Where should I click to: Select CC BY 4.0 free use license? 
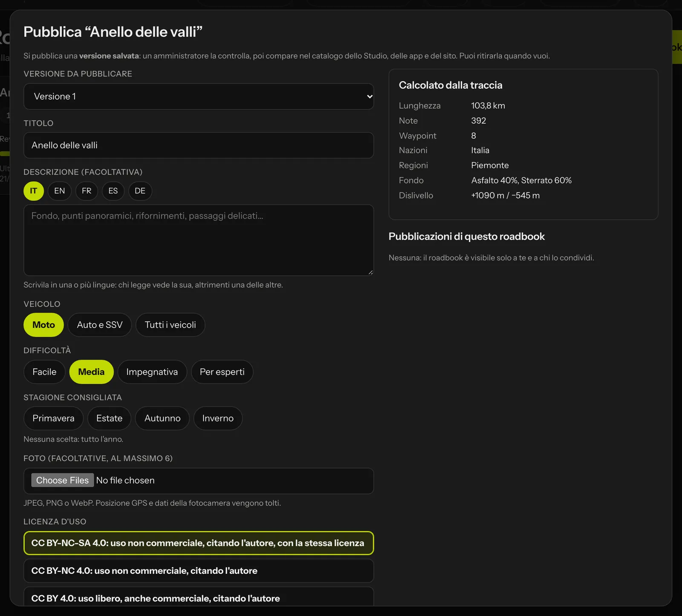point(199,598)
